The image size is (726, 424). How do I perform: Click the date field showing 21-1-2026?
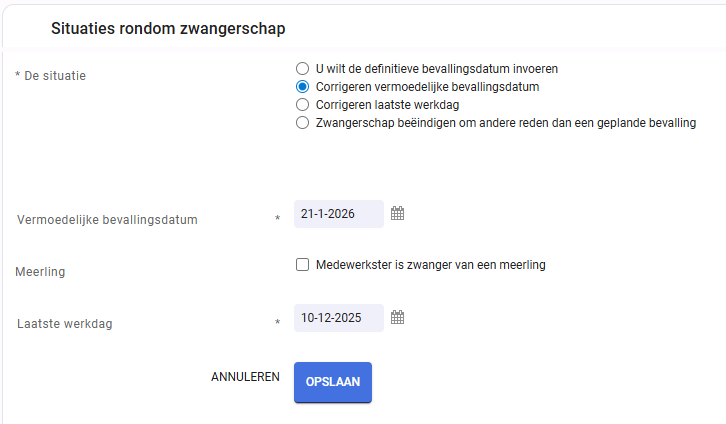click(339, 214)
